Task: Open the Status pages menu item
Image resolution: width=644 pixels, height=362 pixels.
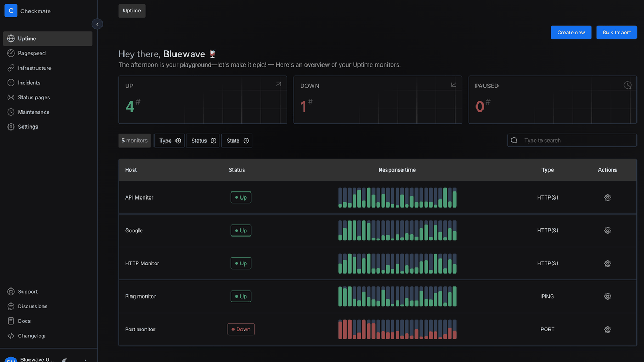Action: 33,98
